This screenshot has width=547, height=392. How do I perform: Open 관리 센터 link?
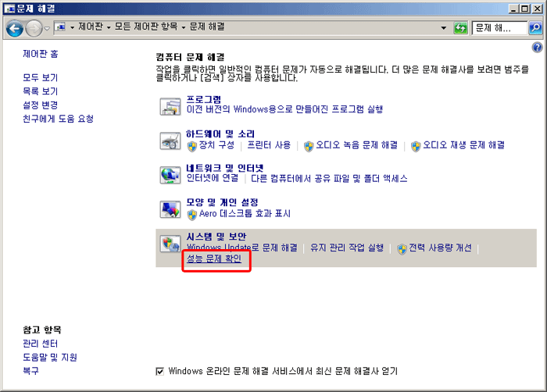pos(40,344)
